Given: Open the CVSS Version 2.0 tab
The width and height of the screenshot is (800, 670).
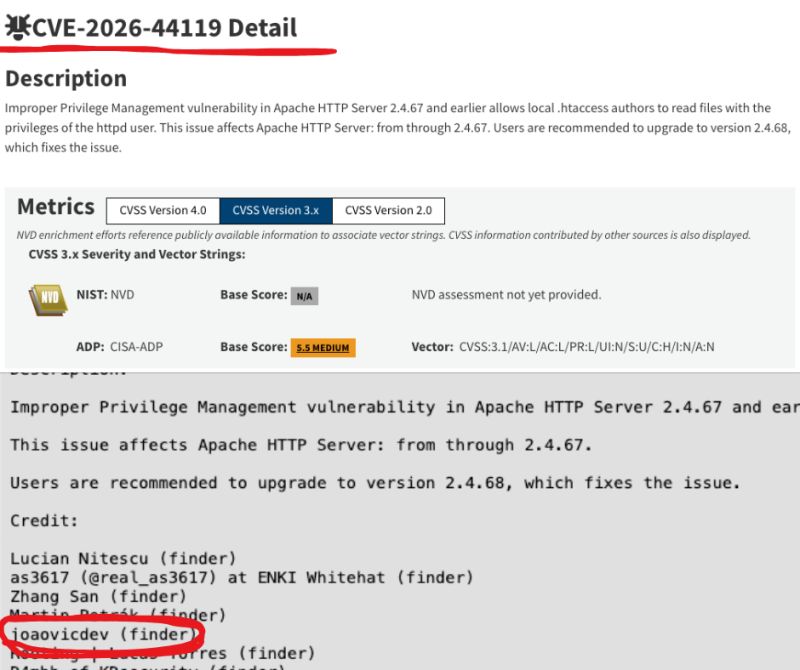Looking at the screenshot, I should 388,210.
